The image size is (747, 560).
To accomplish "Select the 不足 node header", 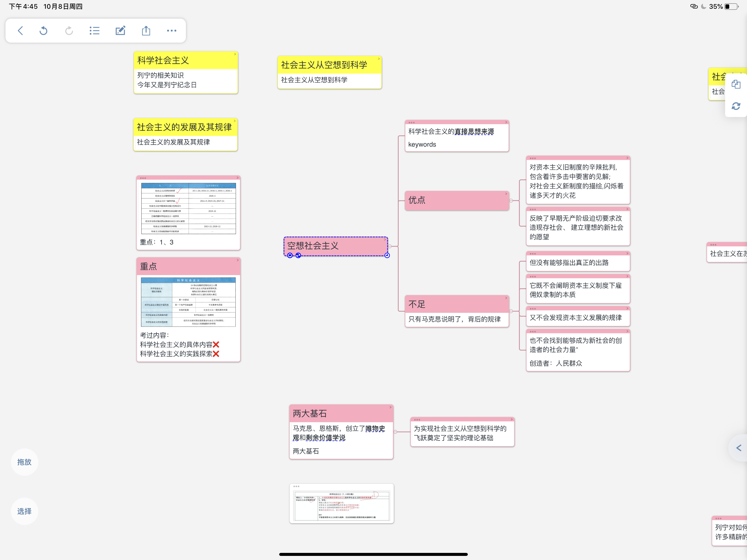I will click(x=457, y=304).
